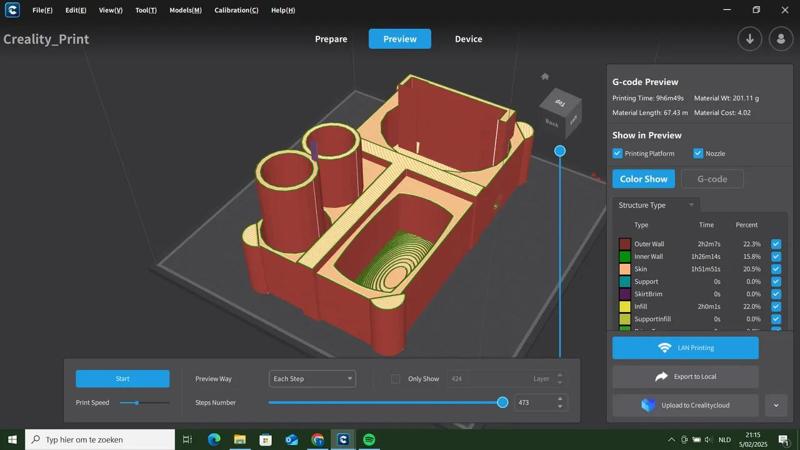This screenshot has height=450, width=800.
Task: Uncheck the SkirtBrim visibility checkbox
Action: (776, 294)
